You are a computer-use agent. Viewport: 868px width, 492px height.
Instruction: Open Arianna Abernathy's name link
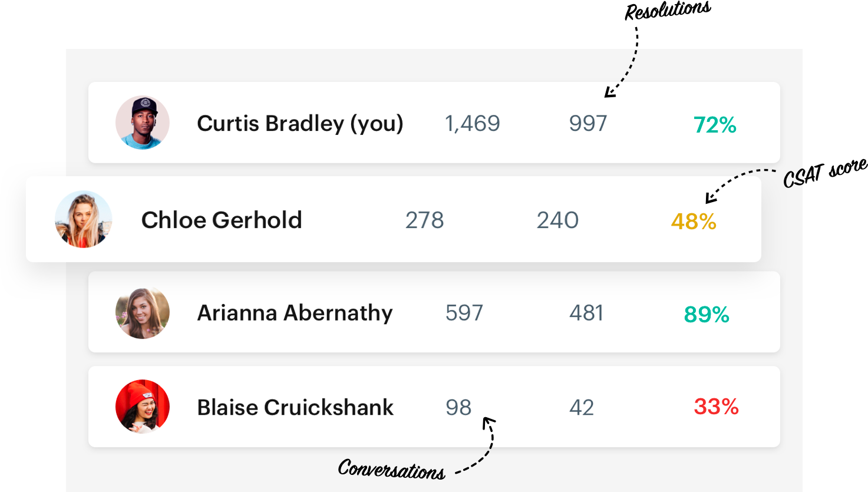(x=295, y=313)
